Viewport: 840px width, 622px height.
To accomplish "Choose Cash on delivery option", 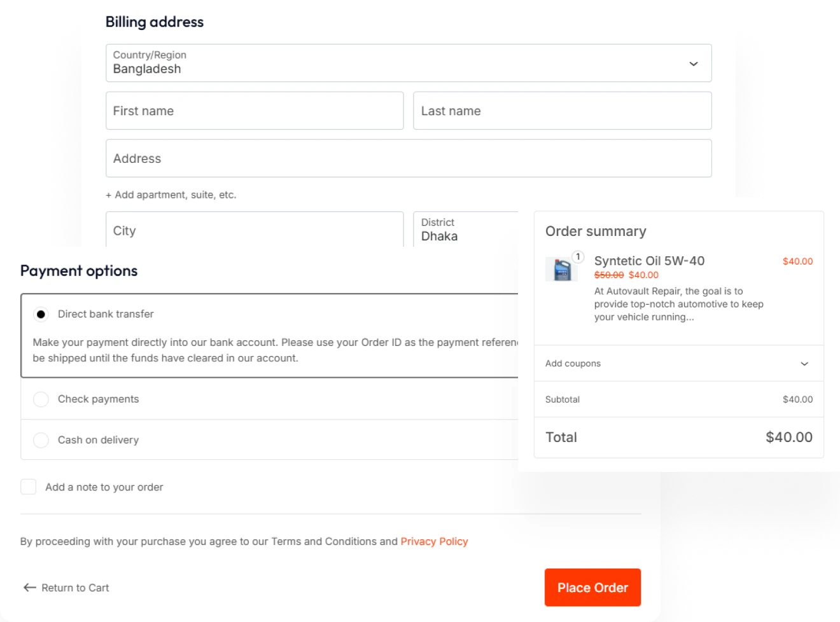I will click(x=41, y=440).
